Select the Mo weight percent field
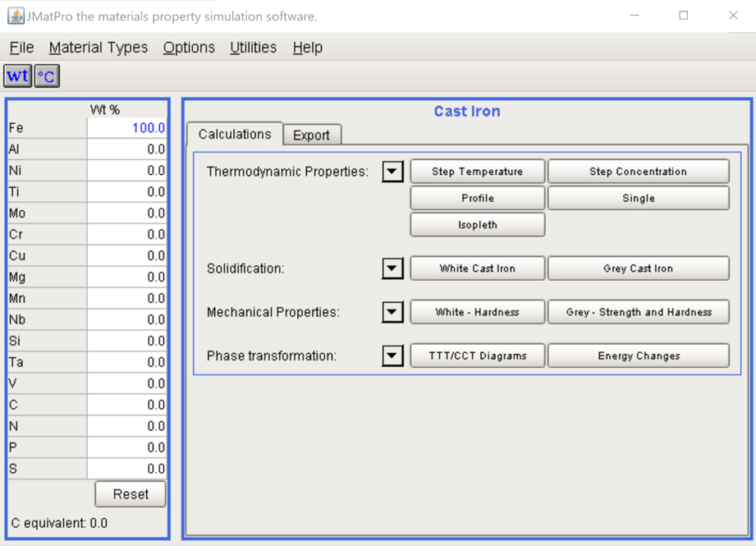The width and height of the screenshot is (756, 546). (126, 213)
